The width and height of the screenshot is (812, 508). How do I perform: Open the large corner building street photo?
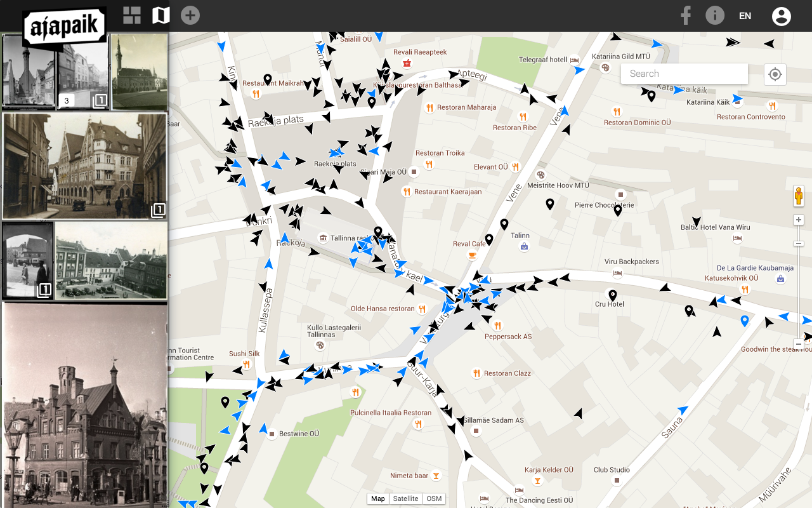click(x=84, y=166)
